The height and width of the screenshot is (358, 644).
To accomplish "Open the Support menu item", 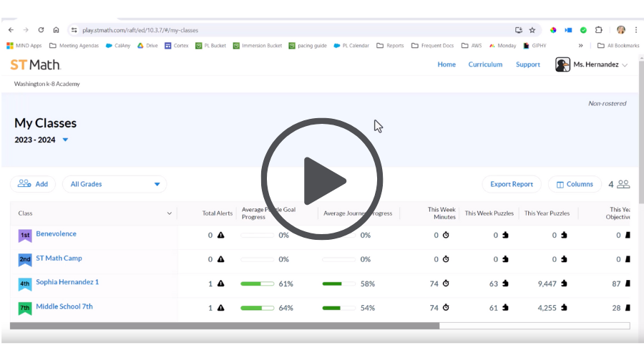I will 528,64.
